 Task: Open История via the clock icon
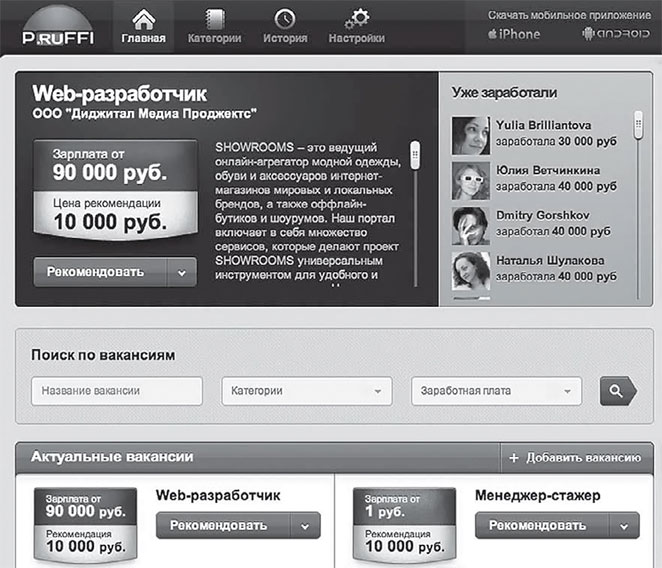[x=285, y=19]
